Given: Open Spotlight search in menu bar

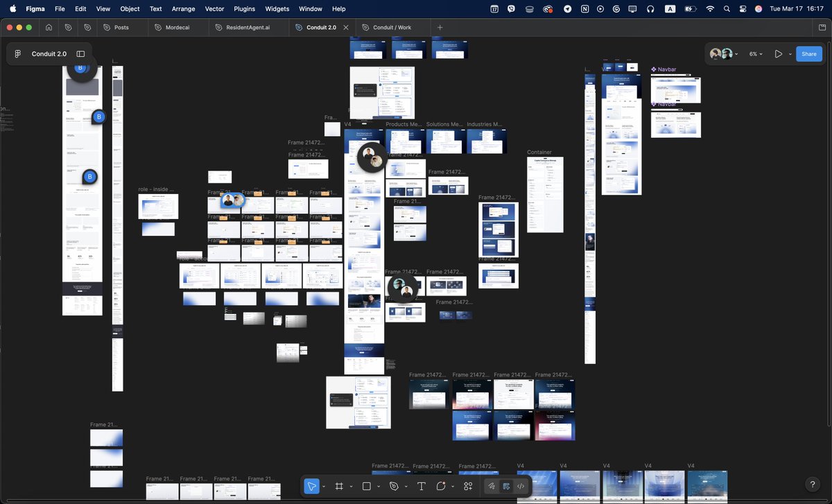Looking at the screenshot, I should tap(727, 9).
